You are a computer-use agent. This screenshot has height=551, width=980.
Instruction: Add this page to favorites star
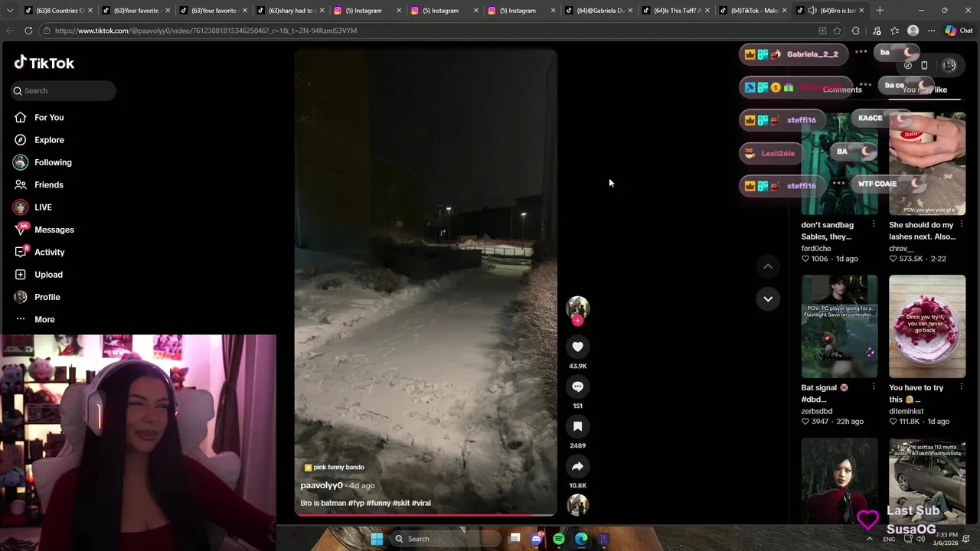[837, 31]
